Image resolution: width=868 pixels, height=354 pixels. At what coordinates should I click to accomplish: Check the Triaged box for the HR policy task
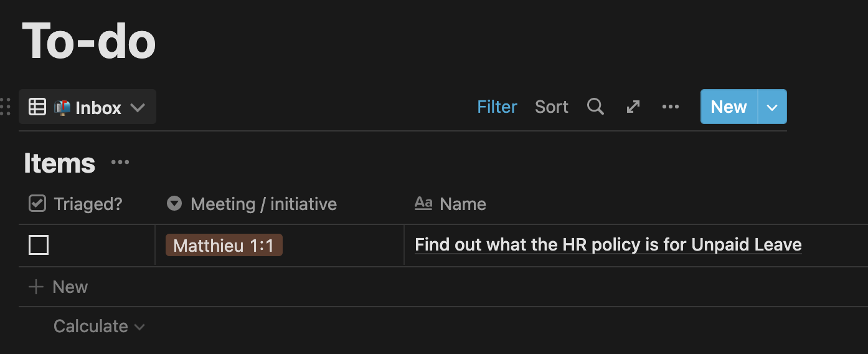coord(39,246)
